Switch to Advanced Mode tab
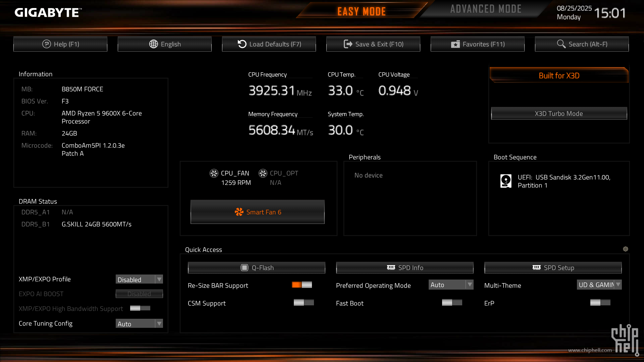 pyautogui.click(x=486, y=9)
